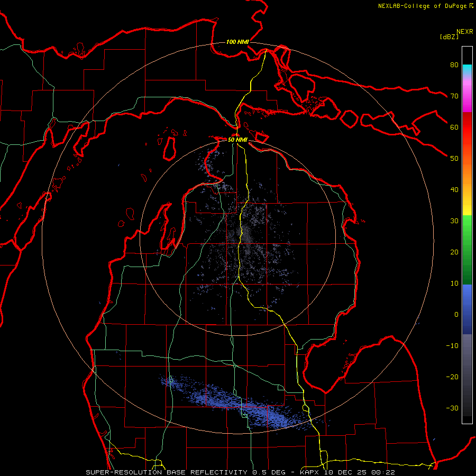Click the [dBZ] units label
Screen dimensions: 476x476
coord(449,37)
